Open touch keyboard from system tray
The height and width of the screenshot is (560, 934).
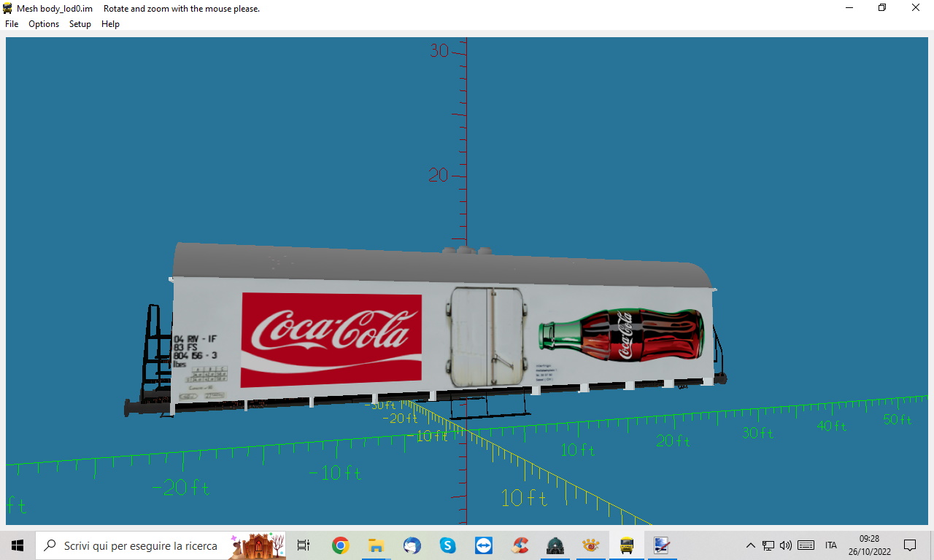pos(806,545)
